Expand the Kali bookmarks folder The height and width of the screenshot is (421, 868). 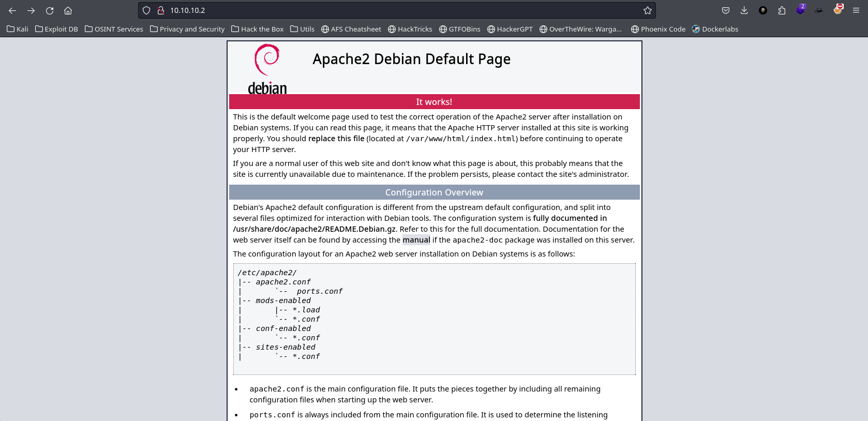coord(18,29)
